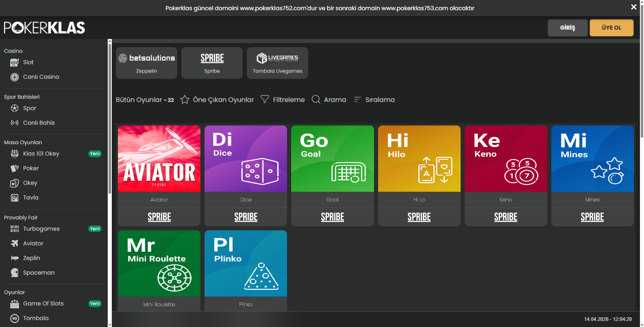
Task: Click the sidebar scrollbar down arrow
Action: [x=109, y=325]
